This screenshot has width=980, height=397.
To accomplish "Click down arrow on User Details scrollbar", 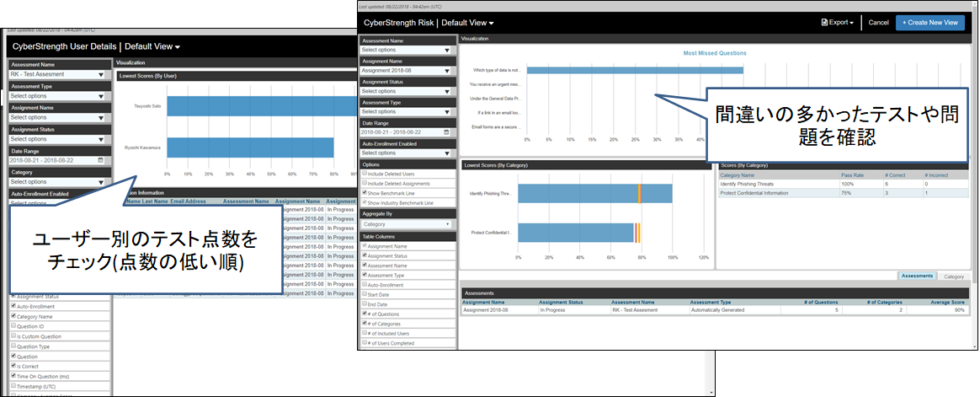I will 710,392.
